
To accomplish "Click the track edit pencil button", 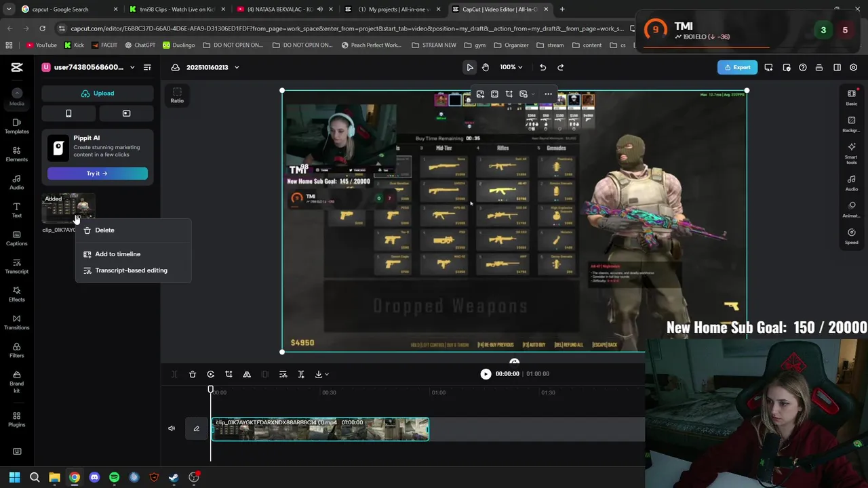I will (197, 428).
